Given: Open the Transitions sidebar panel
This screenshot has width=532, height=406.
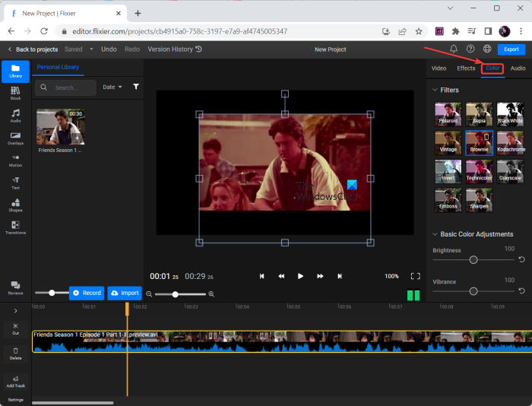Looking at the screenshot, I should [15, 227].
